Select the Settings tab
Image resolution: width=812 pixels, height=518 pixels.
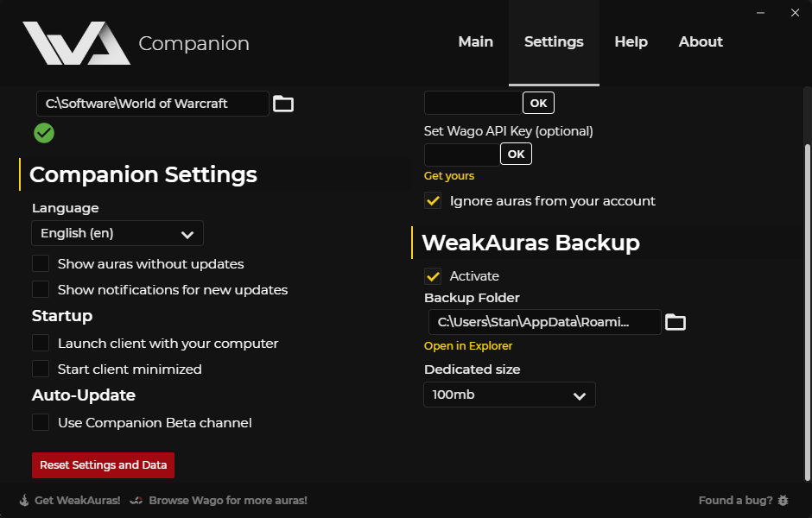pyautogui.click(x=554, y=42)
